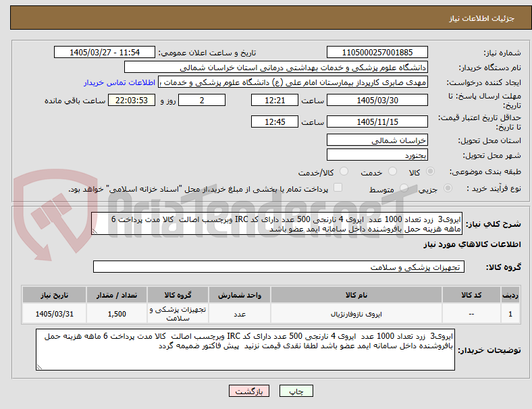The width and height of the screenshot is (532, 409).
Task: Click the گروه کالا table column header
Action: click(178, 295)
